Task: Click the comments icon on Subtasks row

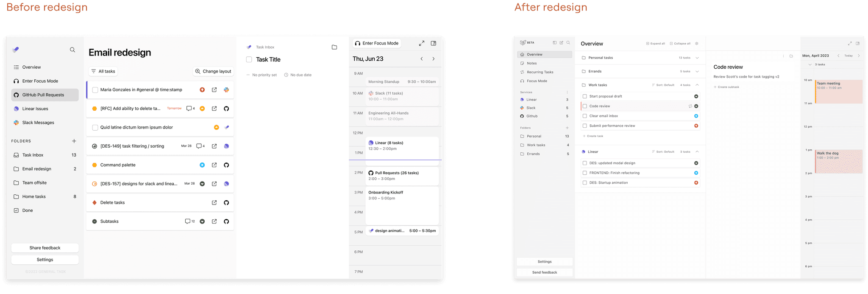Action: pyautogui.click(x=187, y=221)
